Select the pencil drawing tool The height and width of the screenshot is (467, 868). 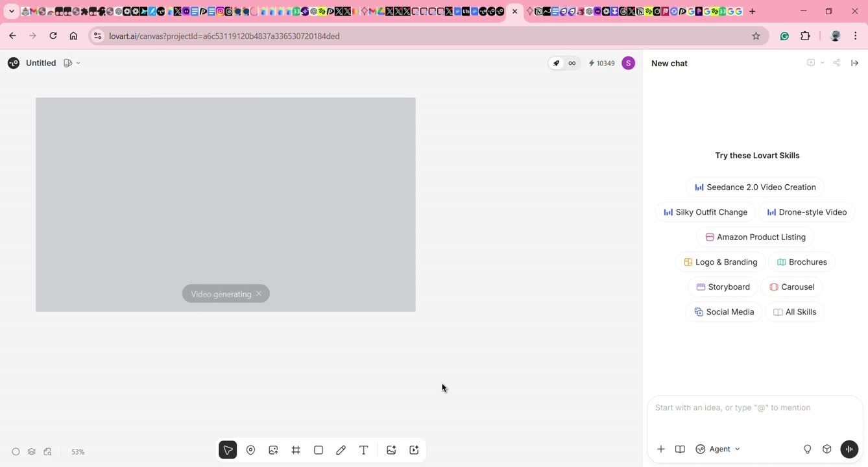(x=341, y=450)
